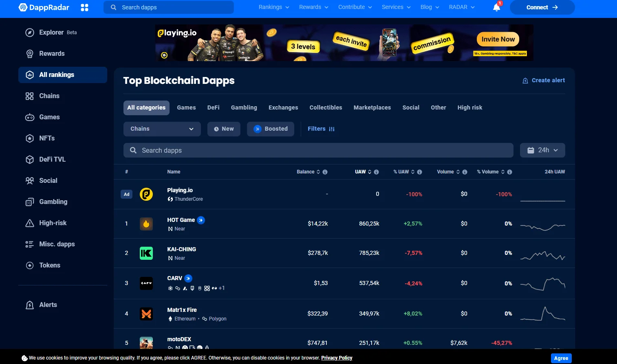Click the boosted badge next to HOT Game
Screen dimensions: 617x364
tap(201, 220)
